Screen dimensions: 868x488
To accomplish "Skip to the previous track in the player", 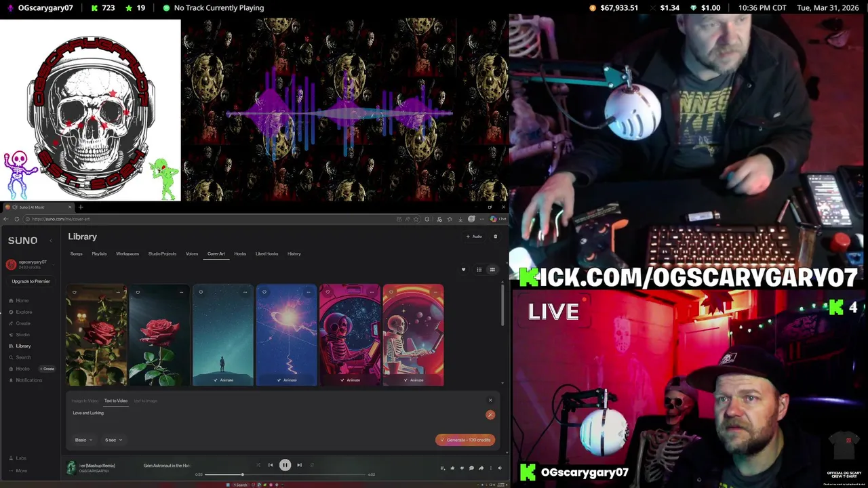I will click(270, 465).
